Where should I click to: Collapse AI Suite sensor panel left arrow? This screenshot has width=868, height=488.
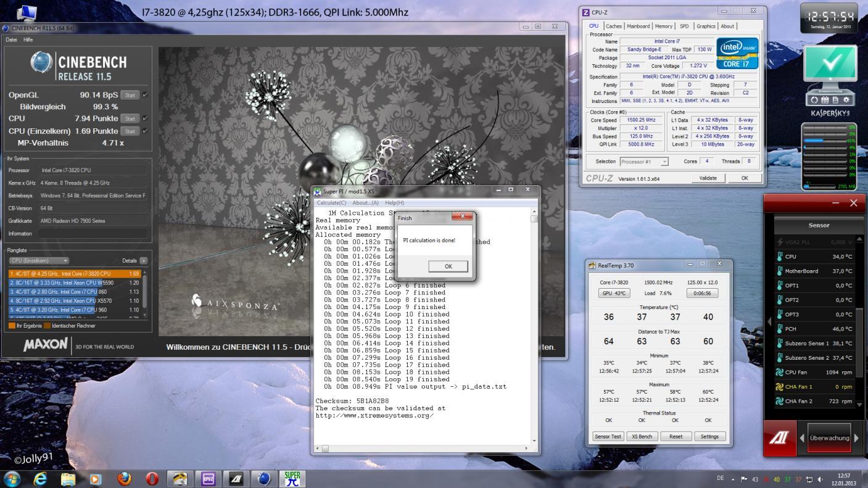(769, 321)
